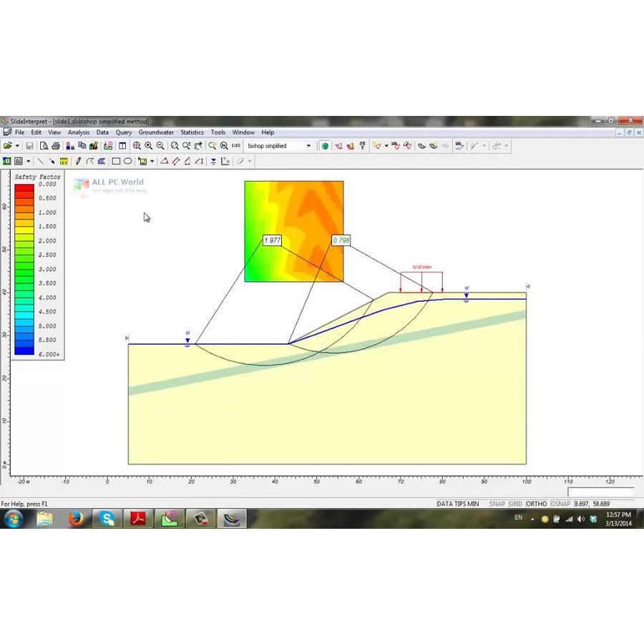Expand the dropdown beside the display options icon

pos(28,161)
